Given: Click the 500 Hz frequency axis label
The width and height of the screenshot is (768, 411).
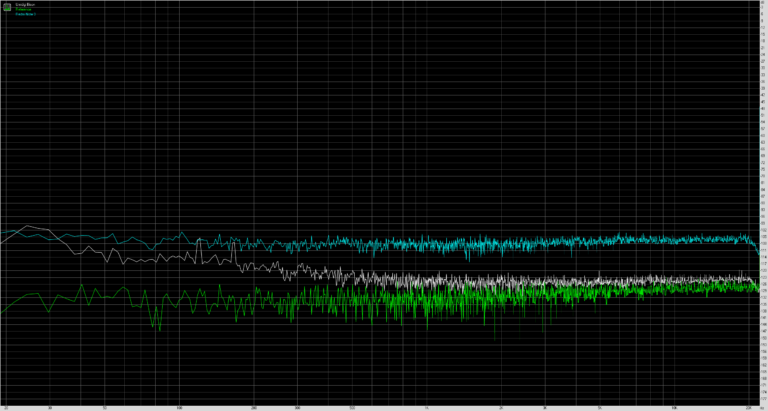Looking at the screenshot, I should point(352,407).
